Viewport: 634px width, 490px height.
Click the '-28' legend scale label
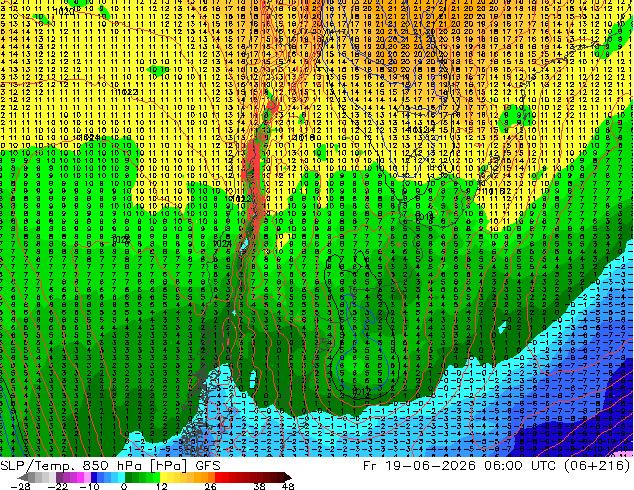pyautogui.click(x=21, y=486)
